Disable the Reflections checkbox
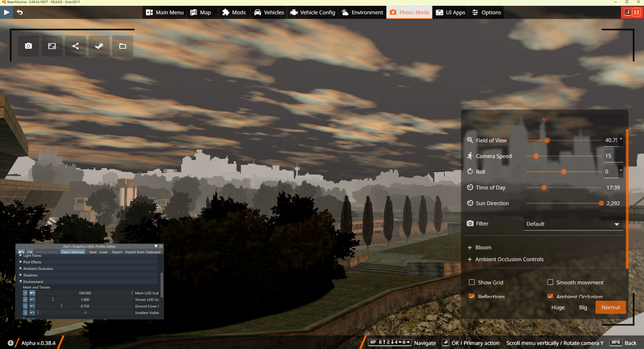Image resolution: width=644 pixels, height=349 pixels. tap(472, 296)
